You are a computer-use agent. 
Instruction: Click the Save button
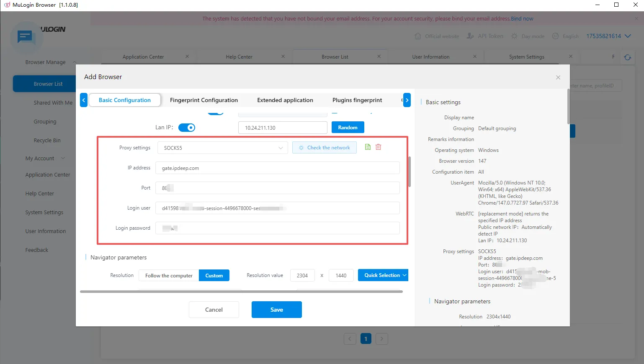pos(277,310)
